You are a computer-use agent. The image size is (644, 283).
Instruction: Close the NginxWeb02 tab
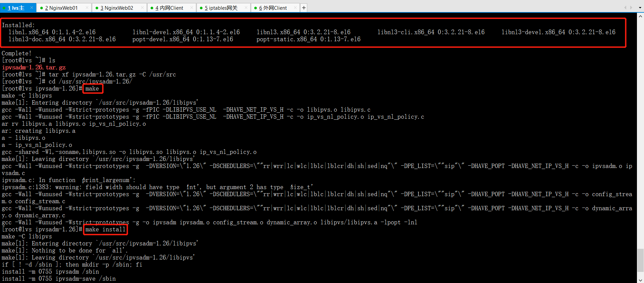click(x=142, y=7)
